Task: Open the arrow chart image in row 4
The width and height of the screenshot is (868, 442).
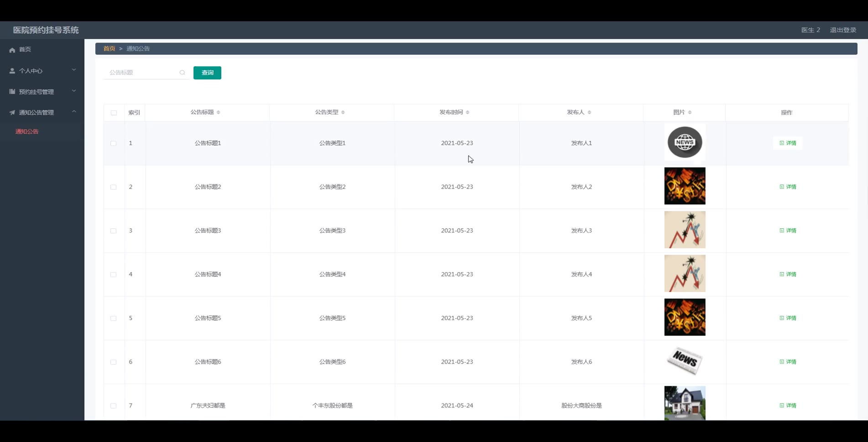Action: [x=685, y=274]
